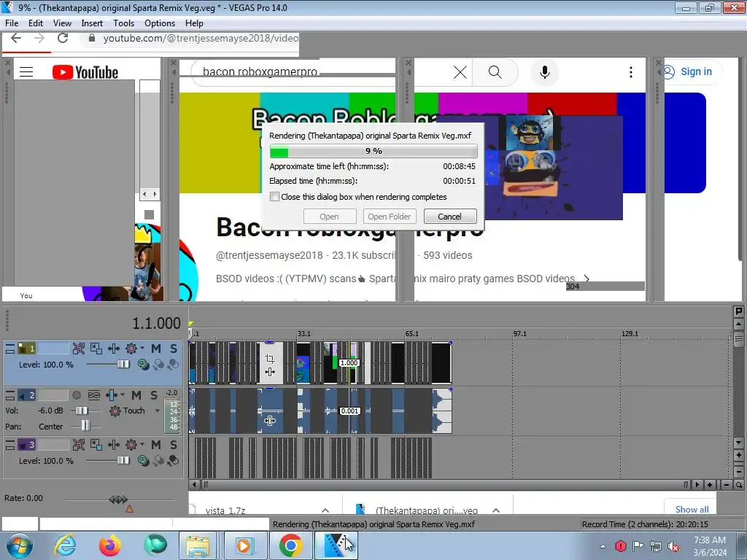Image resolution: width=747 pixels, height=560 pixels.
Task: Open Track FX on video track 1
Action: click(x=114, y=349)
